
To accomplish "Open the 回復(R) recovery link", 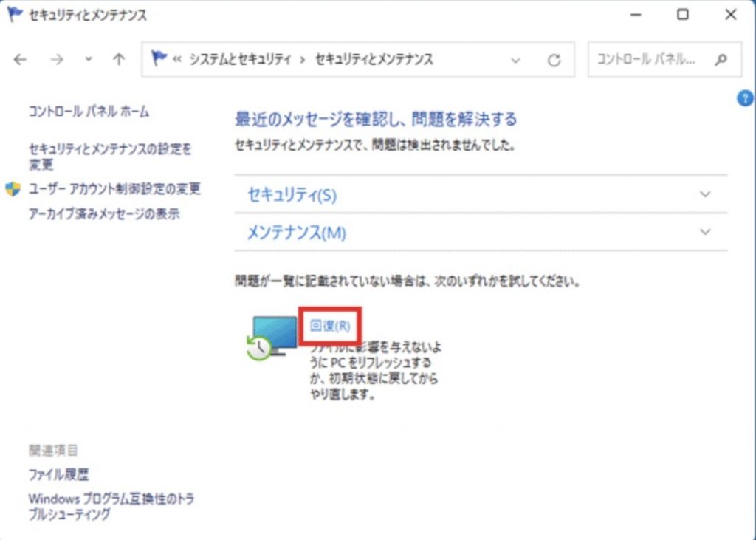I will coord(330,326).
